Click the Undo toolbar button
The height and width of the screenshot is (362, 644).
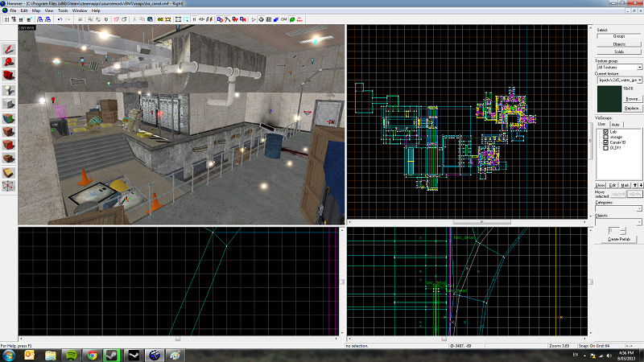click(60, 19)
